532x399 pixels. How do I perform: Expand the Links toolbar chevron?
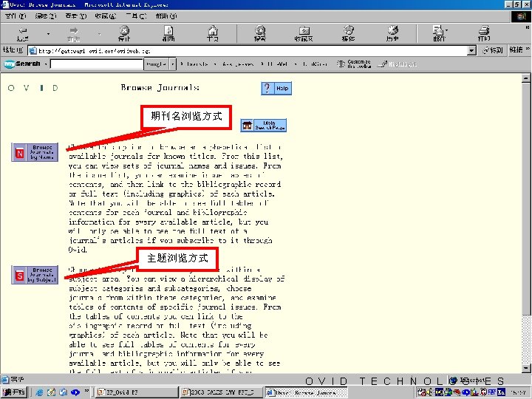point(528,49)
